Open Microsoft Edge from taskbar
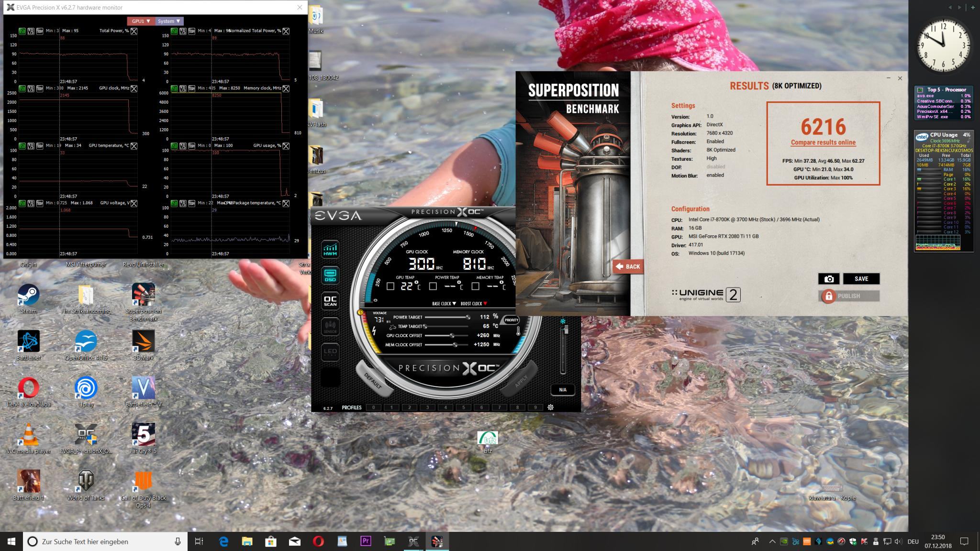980x551 pixels. pos(223,541)
